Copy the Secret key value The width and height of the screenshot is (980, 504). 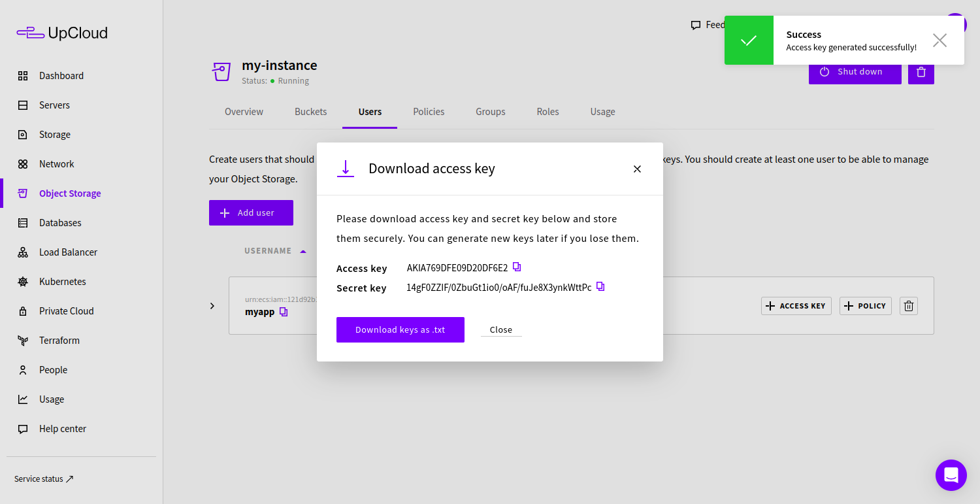pos(600,286)
